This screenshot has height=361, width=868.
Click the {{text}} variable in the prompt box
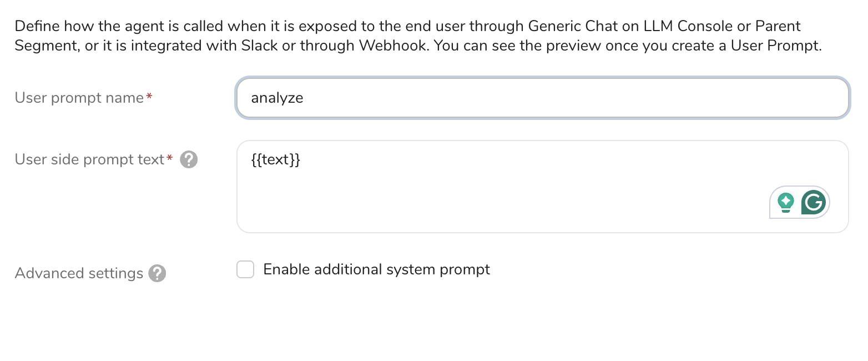(275, 160)
